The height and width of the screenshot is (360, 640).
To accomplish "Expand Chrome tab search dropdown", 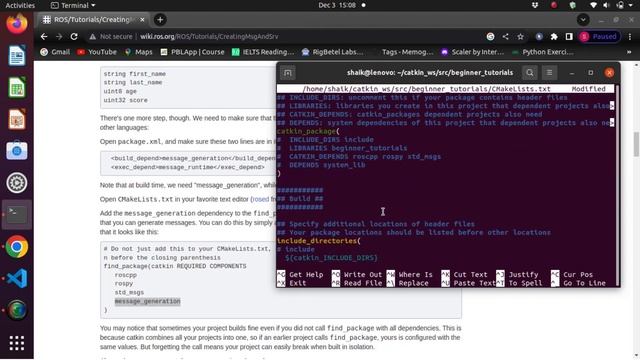I will 583,20.
